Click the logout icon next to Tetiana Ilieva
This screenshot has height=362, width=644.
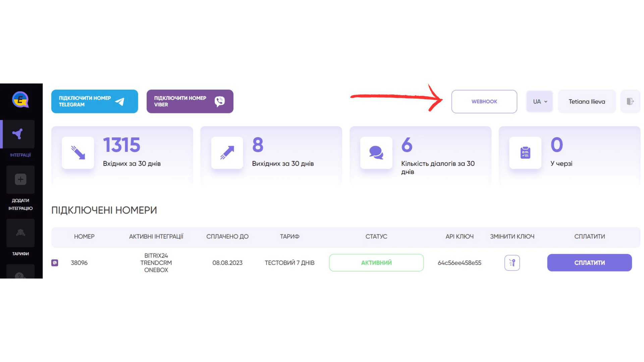click(x=630, y=101)
